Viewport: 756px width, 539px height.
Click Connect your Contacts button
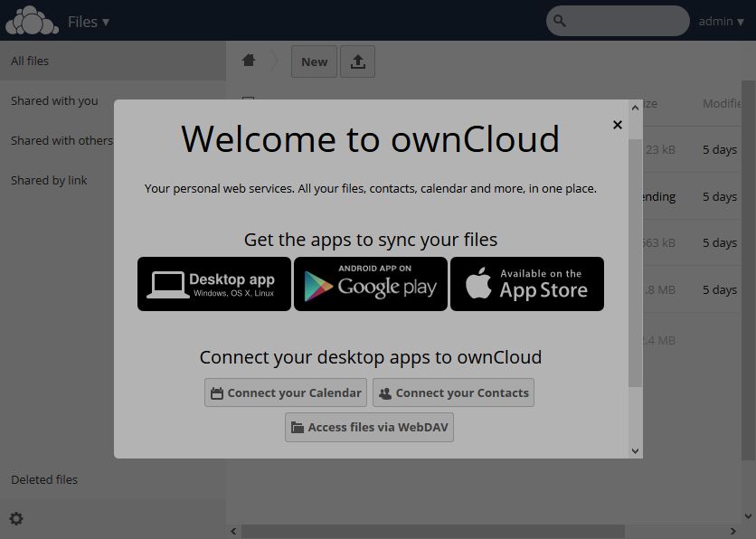[x=453, y=392]
